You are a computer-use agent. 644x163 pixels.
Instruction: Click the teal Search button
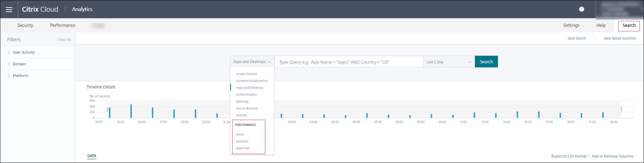coord(486,62)
